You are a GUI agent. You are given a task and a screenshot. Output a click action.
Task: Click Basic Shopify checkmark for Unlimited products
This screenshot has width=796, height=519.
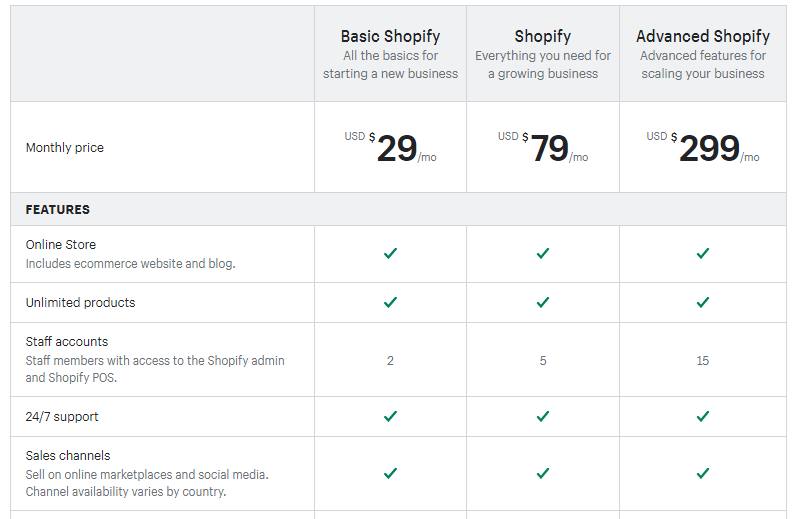390,302
